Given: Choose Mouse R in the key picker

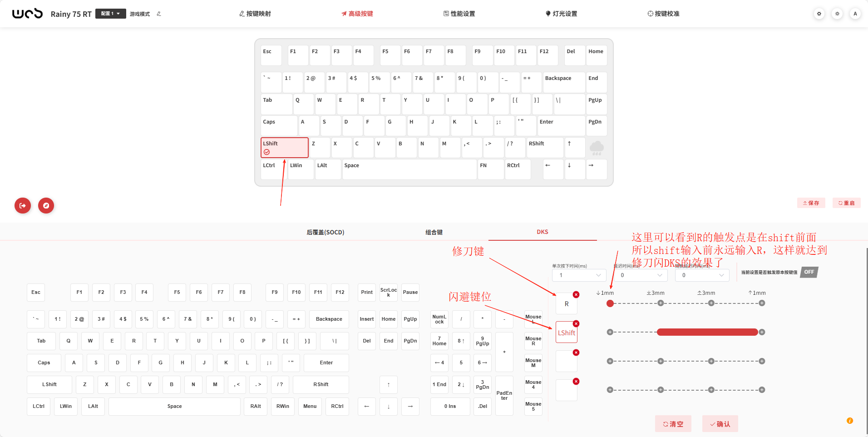Looking at the screenshot, I should click(x=533, y=341).
